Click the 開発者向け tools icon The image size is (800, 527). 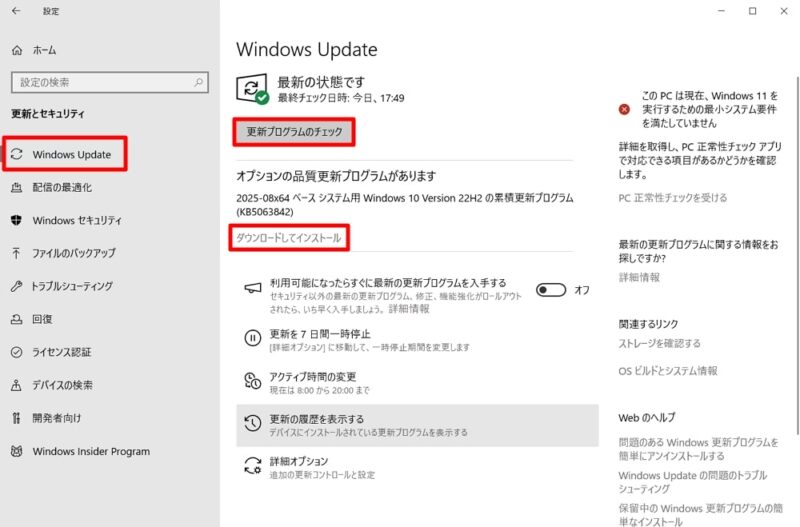(17, 418)
